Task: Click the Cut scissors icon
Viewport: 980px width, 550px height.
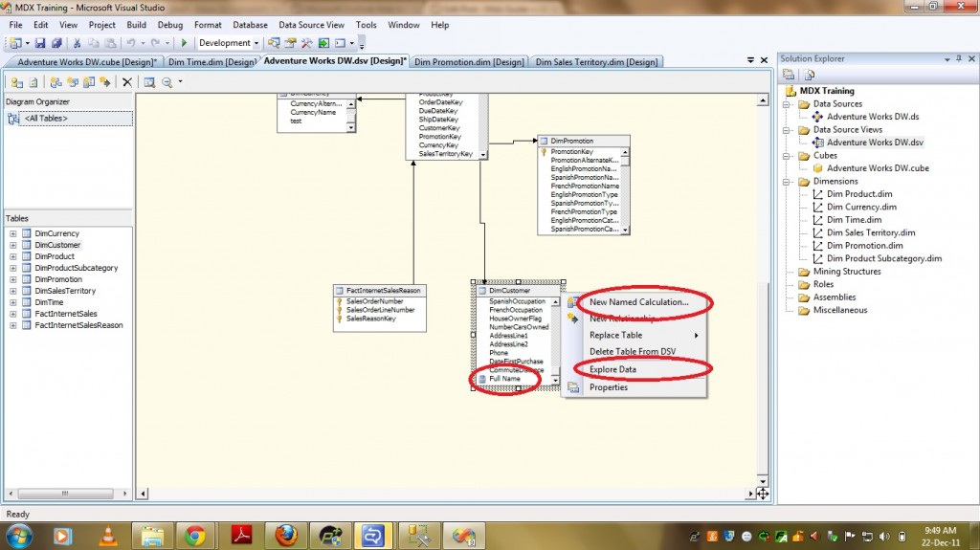Action: point(77,43)
